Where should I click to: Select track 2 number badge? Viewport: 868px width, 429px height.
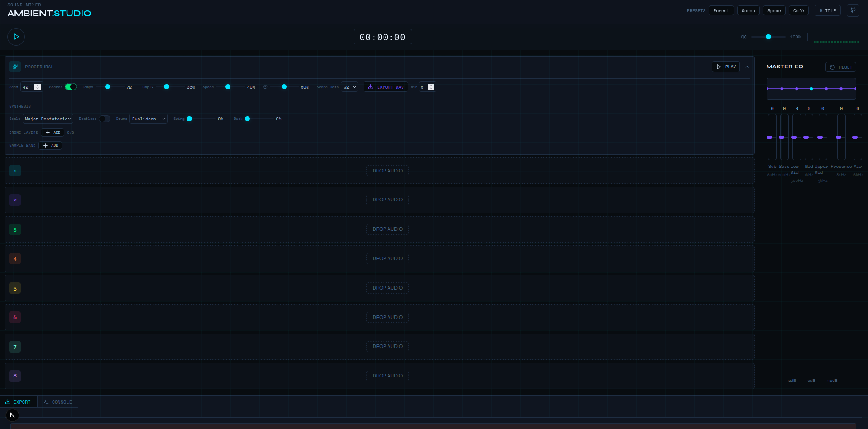pos(15,200)
